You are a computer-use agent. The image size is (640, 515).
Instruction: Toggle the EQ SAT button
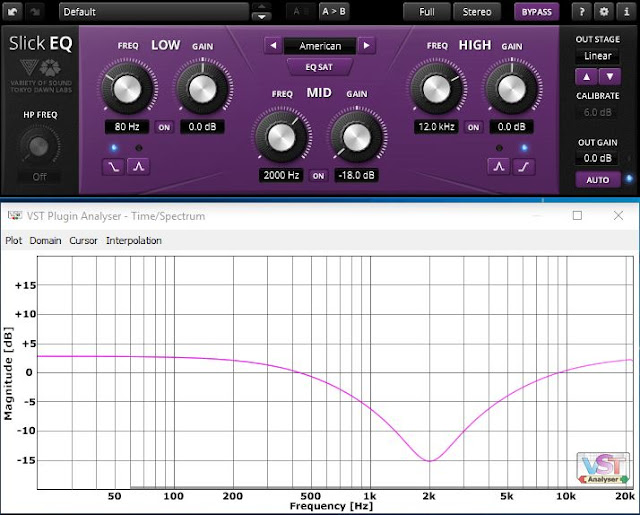pos(319,67)
